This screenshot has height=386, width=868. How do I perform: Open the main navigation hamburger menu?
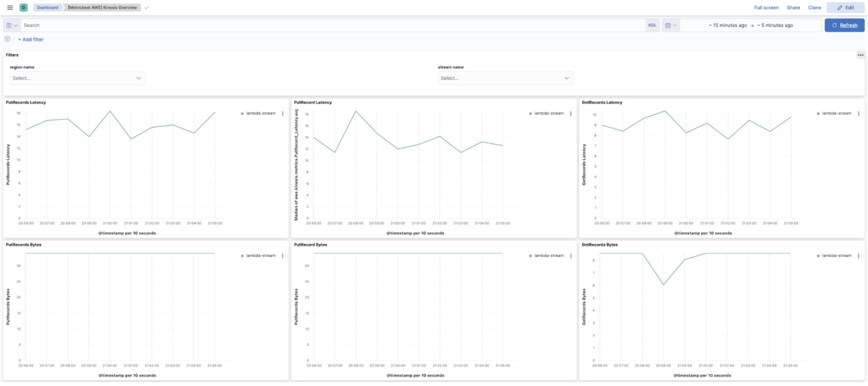click(10, 8)
